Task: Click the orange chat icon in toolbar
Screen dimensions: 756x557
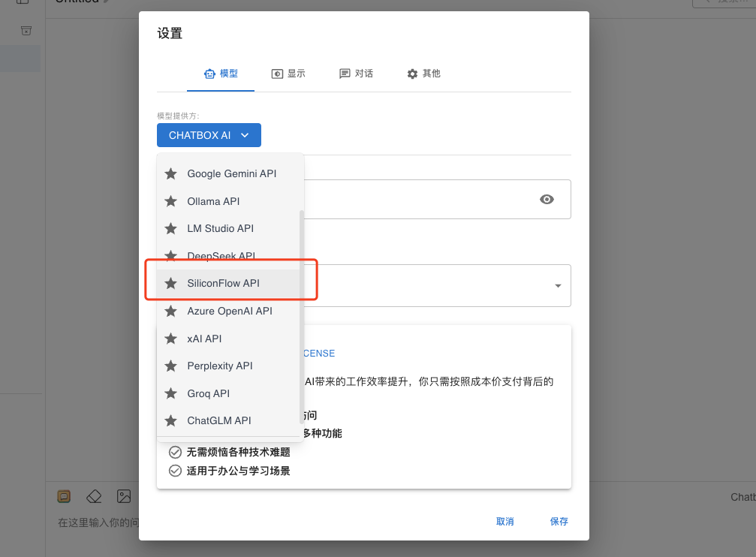Action: tap(64, 496)
